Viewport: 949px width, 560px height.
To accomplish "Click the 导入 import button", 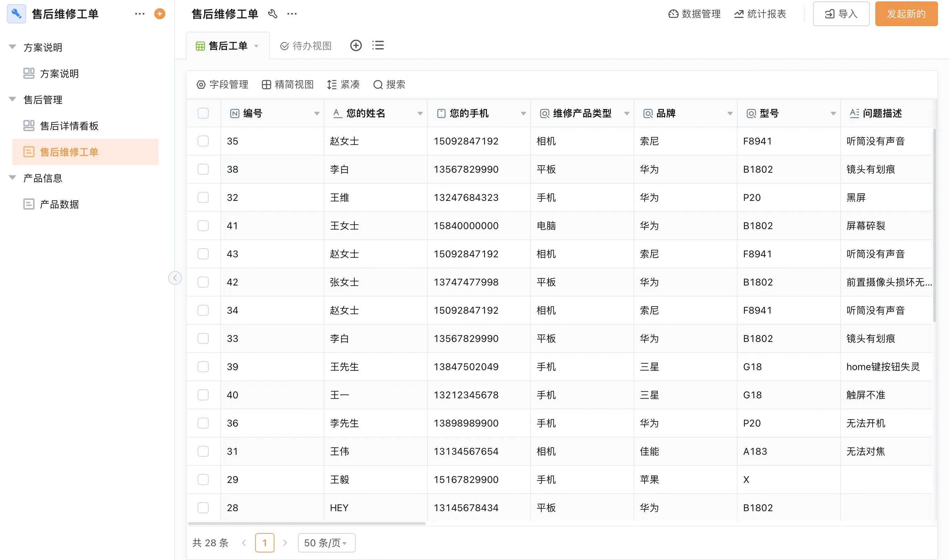I will pos(841,14).
